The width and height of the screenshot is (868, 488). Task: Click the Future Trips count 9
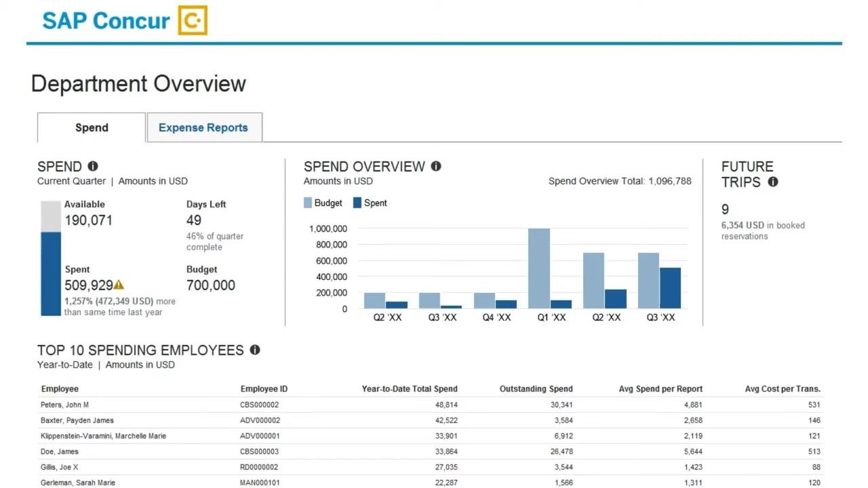tap(725, 209)
